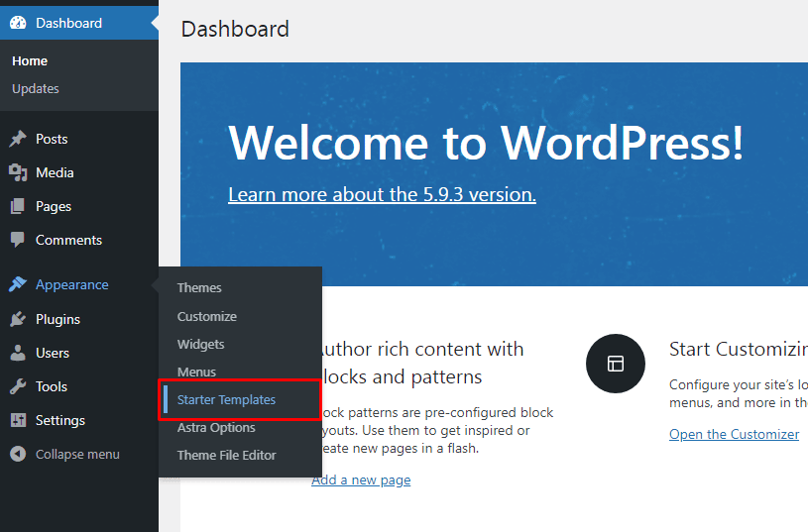Open the Media menu

click(79, 172)
